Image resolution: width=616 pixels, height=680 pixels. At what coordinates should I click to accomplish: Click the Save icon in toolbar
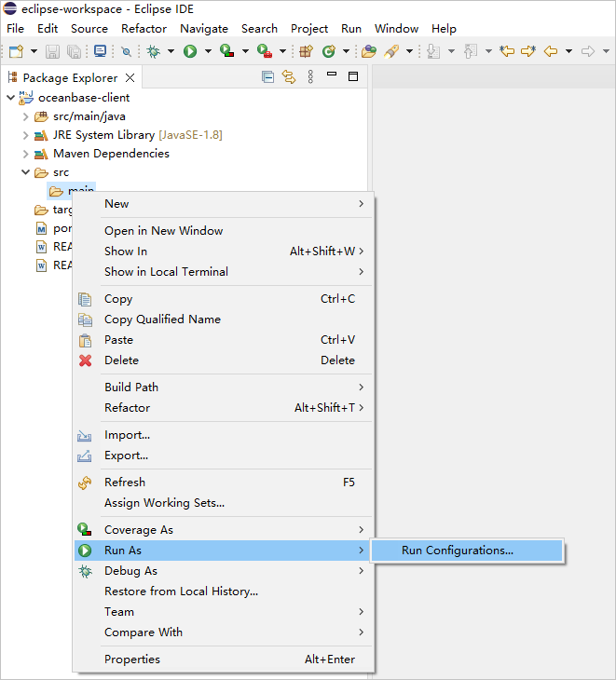(52, 51)
